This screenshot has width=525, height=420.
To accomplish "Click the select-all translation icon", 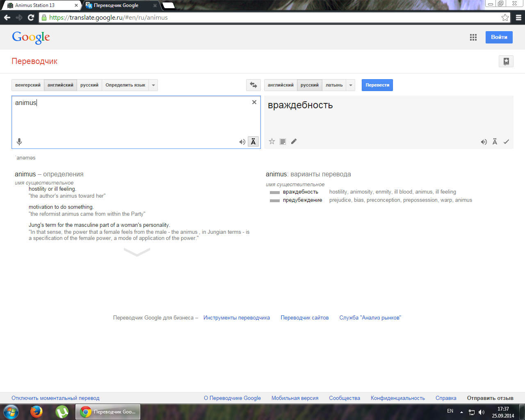I will (x=283, y=142).
